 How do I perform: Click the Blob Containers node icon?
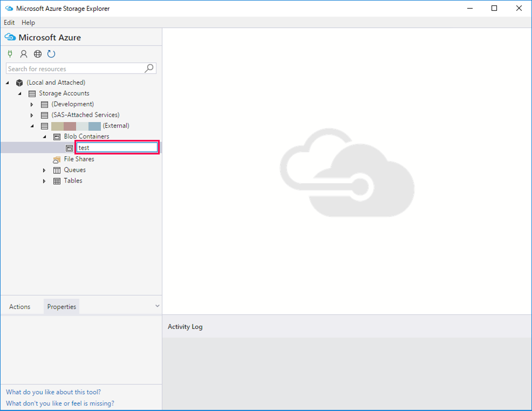point(57,137)
